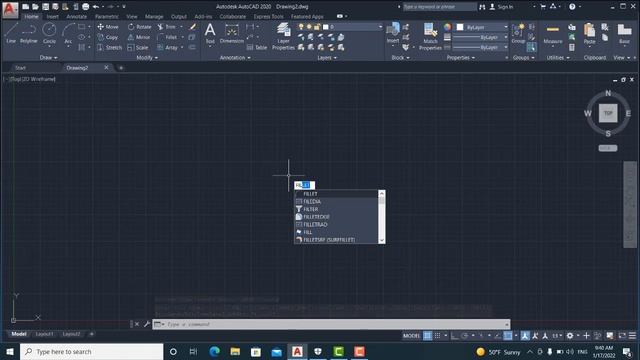The height and width of the screenshot is (360, 640).
Task: Toggle ortho mode in status bar
Action: tap(454, 336)
